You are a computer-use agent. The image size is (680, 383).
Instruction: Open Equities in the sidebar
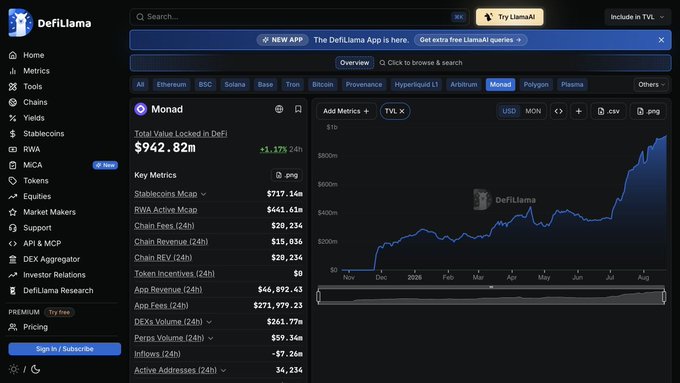37,196
